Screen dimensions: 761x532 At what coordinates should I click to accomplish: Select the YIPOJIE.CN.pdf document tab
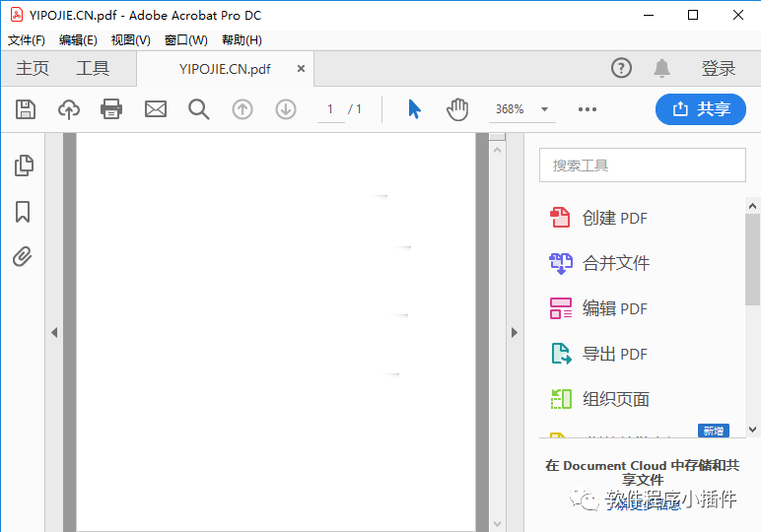(225, 69)
